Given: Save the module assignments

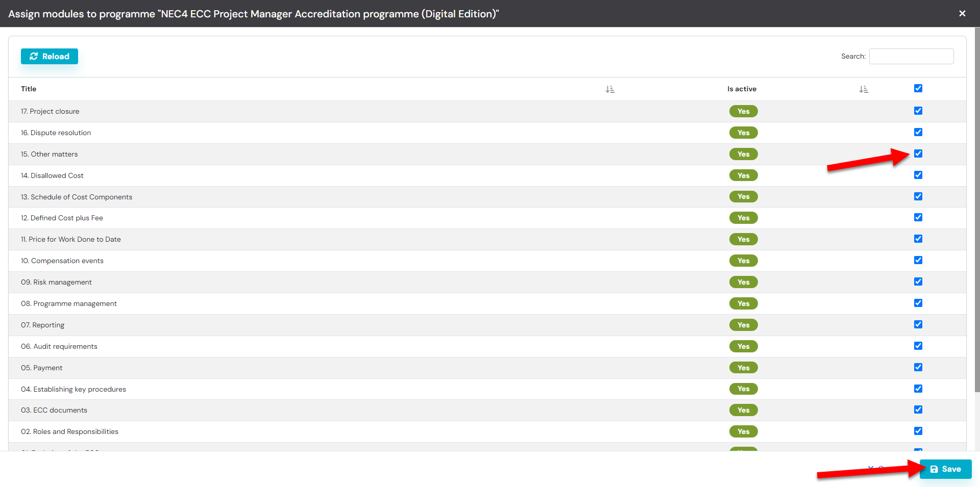Looking at the screenshot, I should pos(945,469).
